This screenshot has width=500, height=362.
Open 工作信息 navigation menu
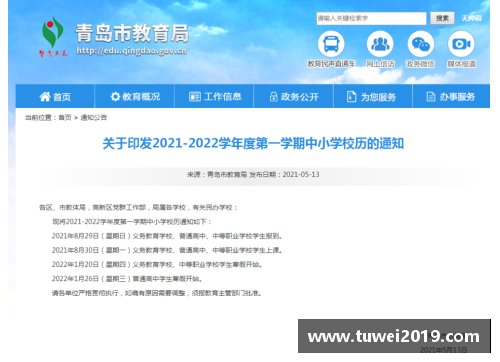point(215,97)
